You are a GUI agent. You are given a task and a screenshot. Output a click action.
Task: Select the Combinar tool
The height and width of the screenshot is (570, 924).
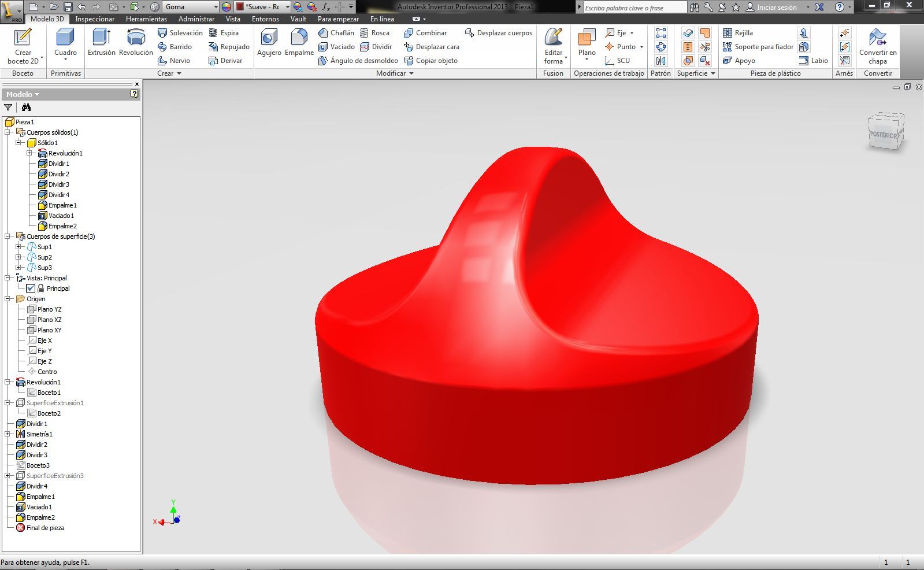coord(425,33)
